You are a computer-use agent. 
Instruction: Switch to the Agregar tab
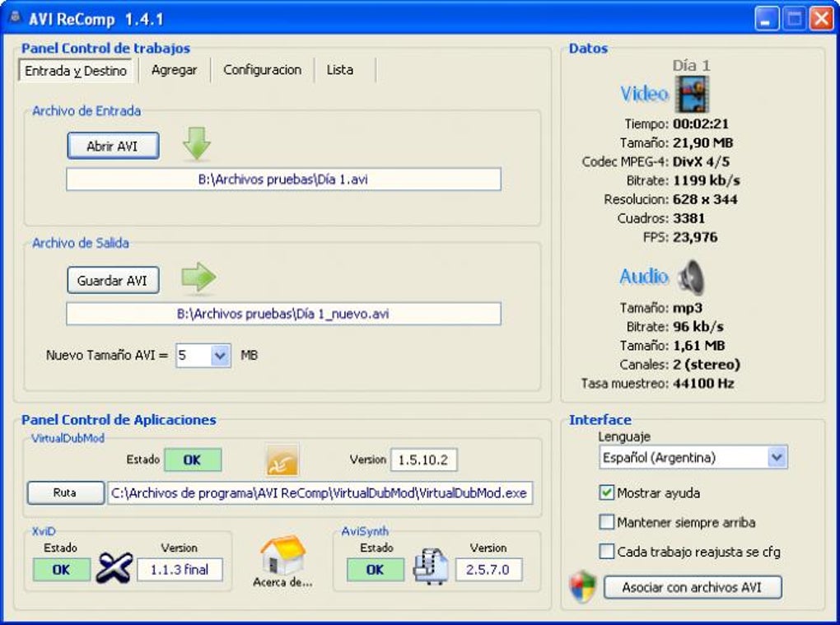tap(174, 70)
